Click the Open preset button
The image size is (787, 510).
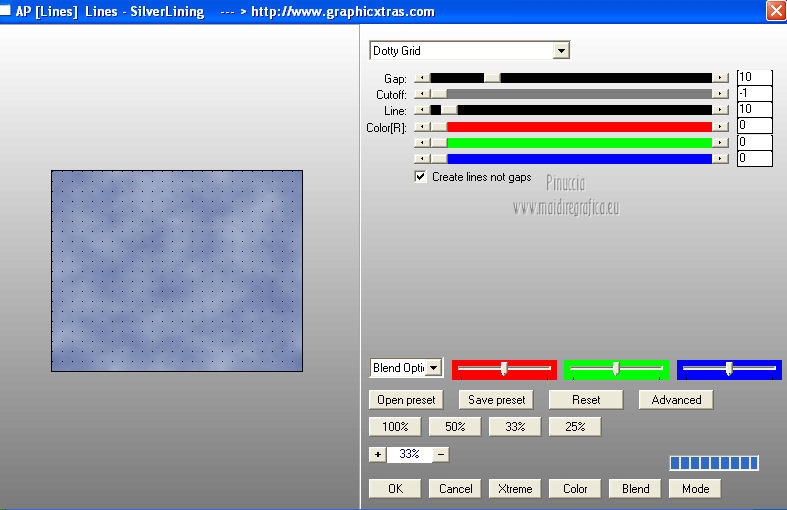pyautogui.click(x=406, y=400)
